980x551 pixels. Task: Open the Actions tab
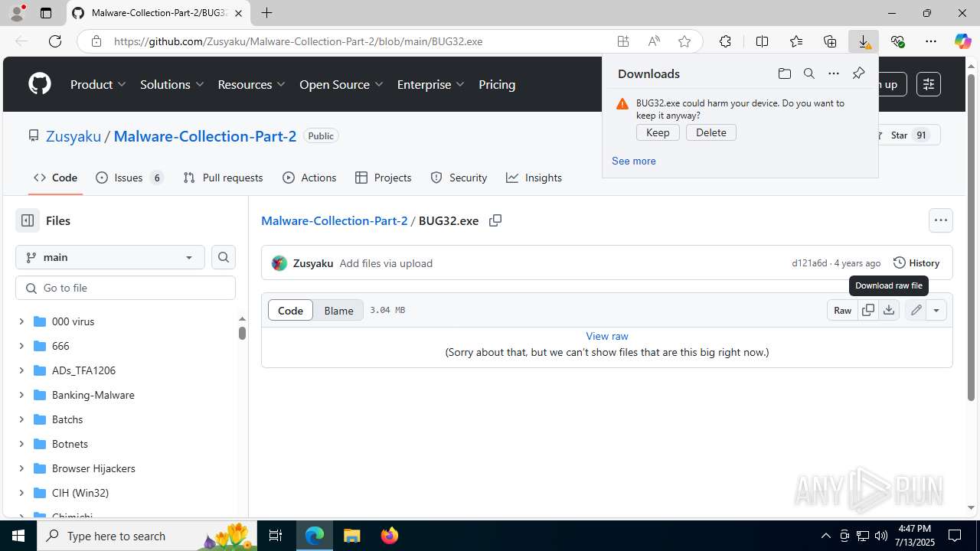(309, 178)
